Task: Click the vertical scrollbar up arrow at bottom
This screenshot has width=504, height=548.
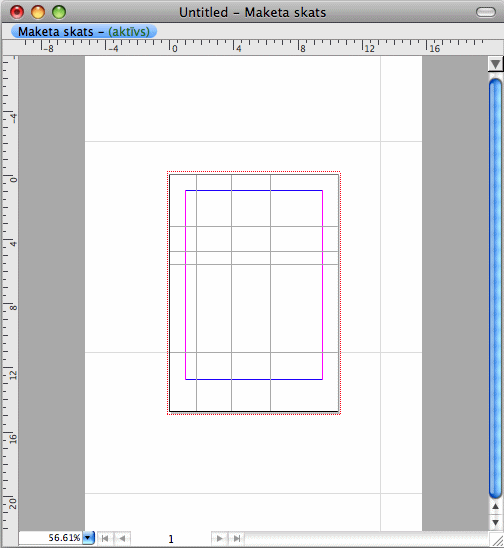Action: coord(495,506)
